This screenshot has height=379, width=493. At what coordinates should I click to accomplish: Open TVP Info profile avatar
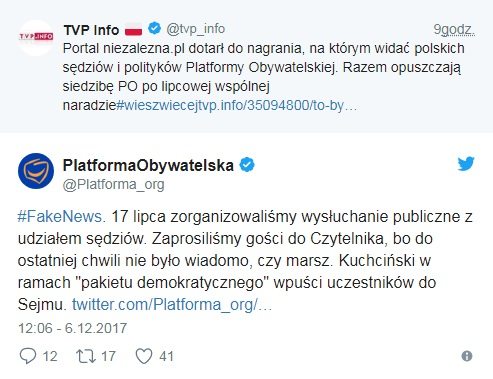pyautogui.click(x=36, y=37)
